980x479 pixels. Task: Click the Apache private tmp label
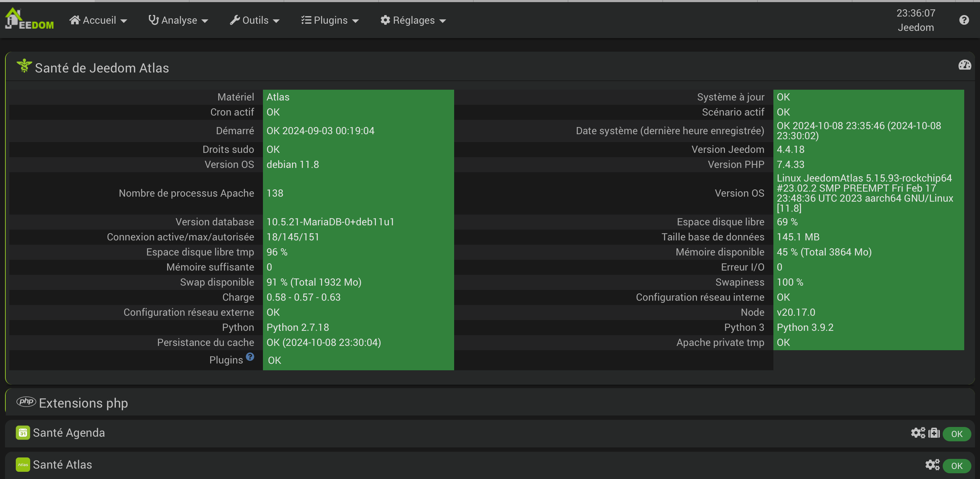[720, 343]
